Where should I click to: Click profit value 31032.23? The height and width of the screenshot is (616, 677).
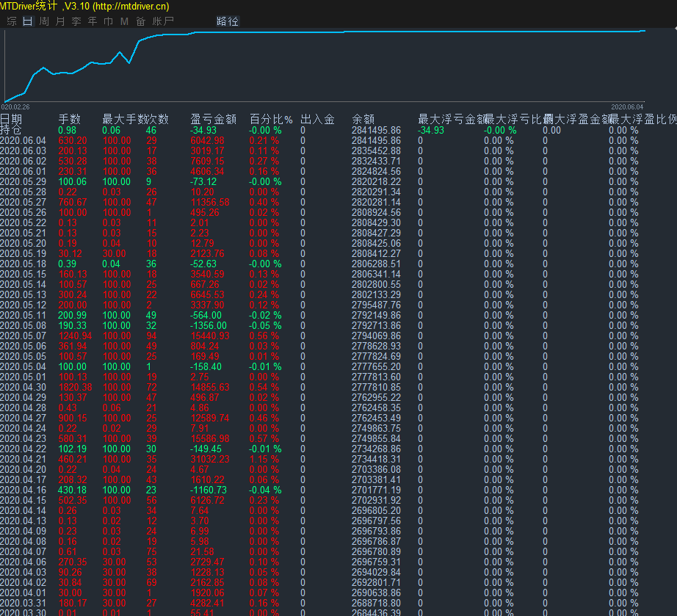210,460
